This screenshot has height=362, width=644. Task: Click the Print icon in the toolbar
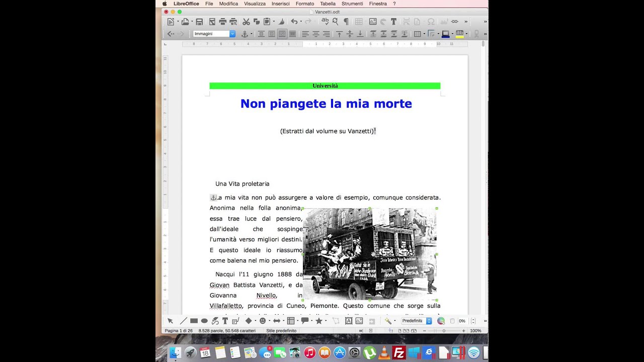coord(223,22)
